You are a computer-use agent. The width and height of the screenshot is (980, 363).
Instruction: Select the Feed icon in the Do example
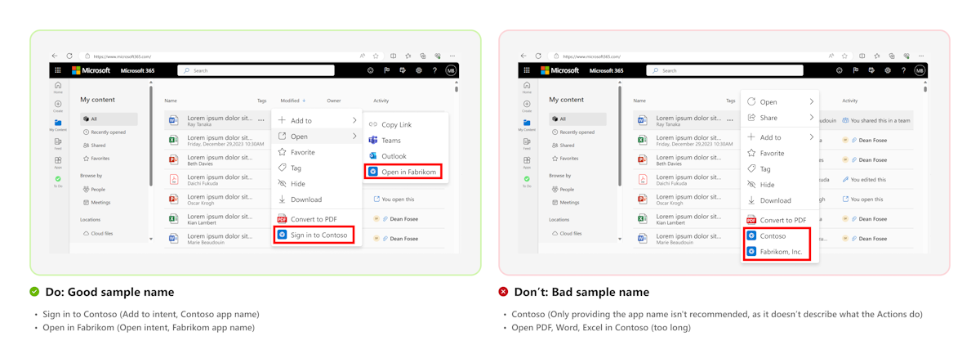pos(58,144)
